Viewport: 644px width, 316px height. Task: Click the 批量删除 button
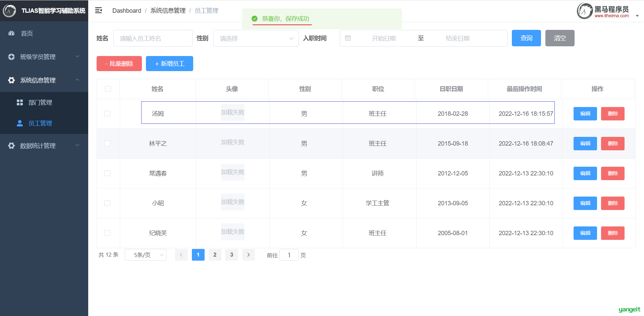pyautogui.click(x=119, y=64)
